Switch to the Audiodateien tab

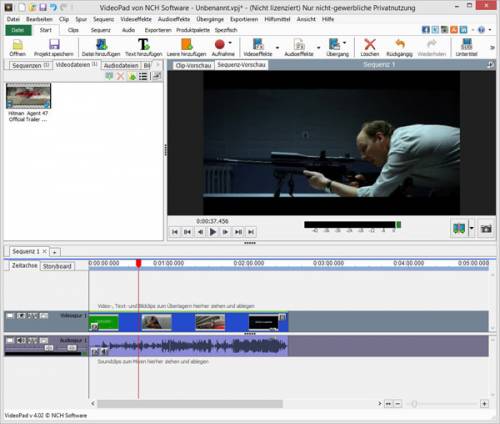pos(121,66)
